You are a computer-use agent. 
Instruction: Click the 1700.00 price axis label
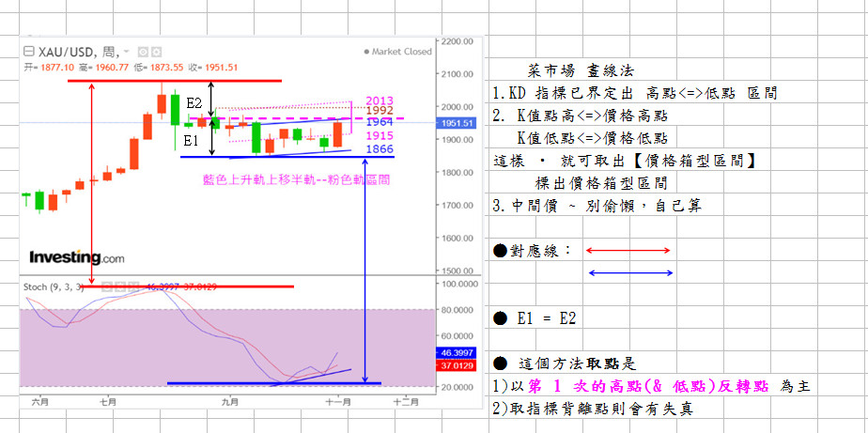click(457, 205)
